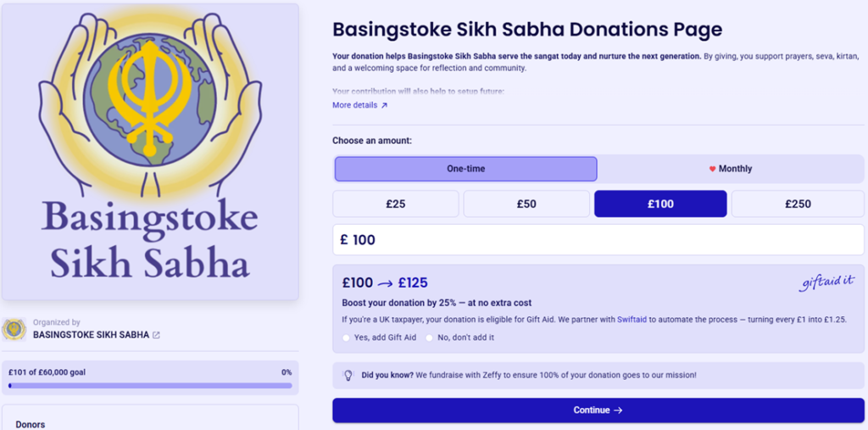
Task: Click the giftaid it logo
Action: click(826, 283)
